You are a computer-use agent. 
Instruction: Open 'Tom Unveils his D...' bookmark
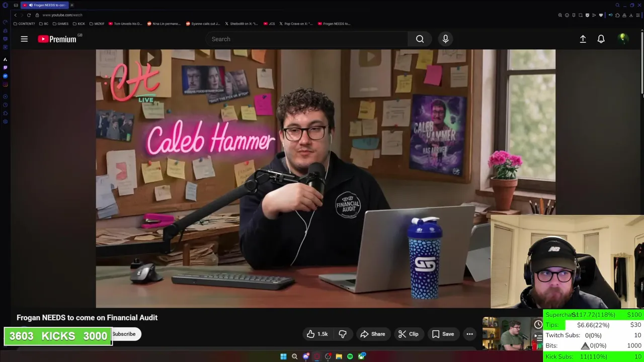[125, 24]
